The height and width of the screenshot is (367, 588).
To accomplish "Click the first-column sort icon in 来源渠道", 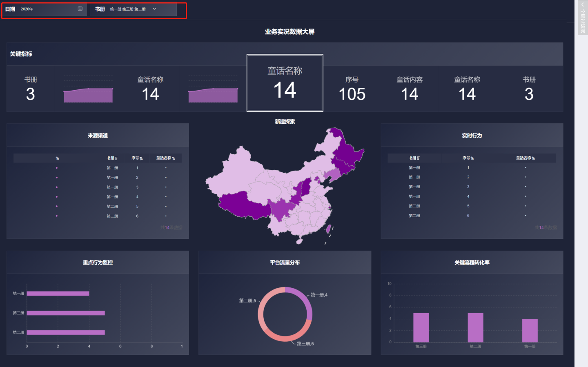I will pos(57,158).
